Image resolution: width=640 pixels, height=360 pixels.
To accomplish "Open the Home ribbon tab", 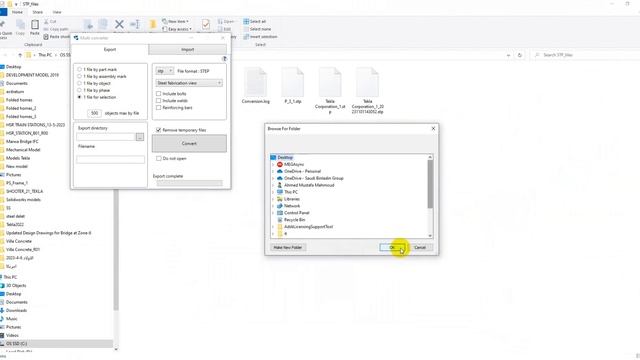I will point(17,12).
